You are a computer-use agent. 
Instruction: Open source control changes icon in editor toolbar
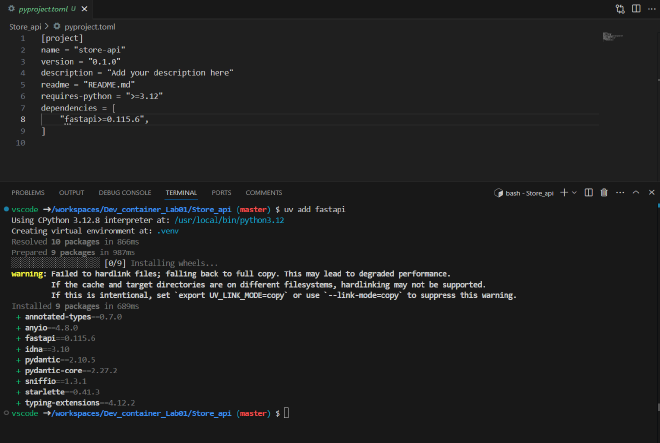pyautogui.click(x=620, y=9)
